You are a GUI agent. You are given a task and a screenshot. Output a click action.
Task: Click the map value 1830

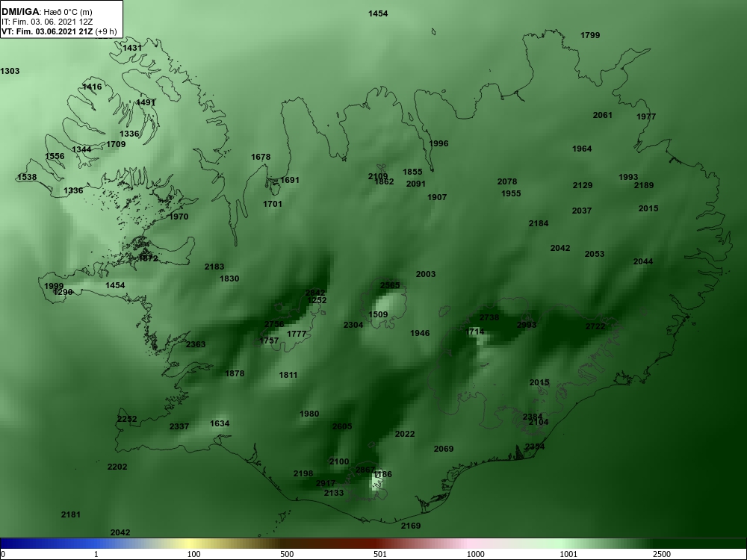(229, 279)
